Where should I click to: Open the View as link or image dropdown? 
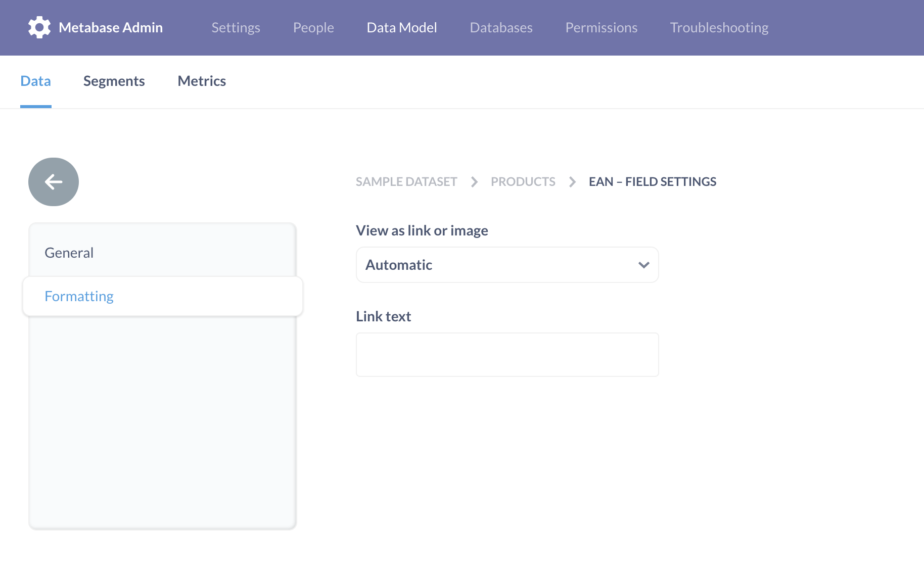[x=507, y=265]
